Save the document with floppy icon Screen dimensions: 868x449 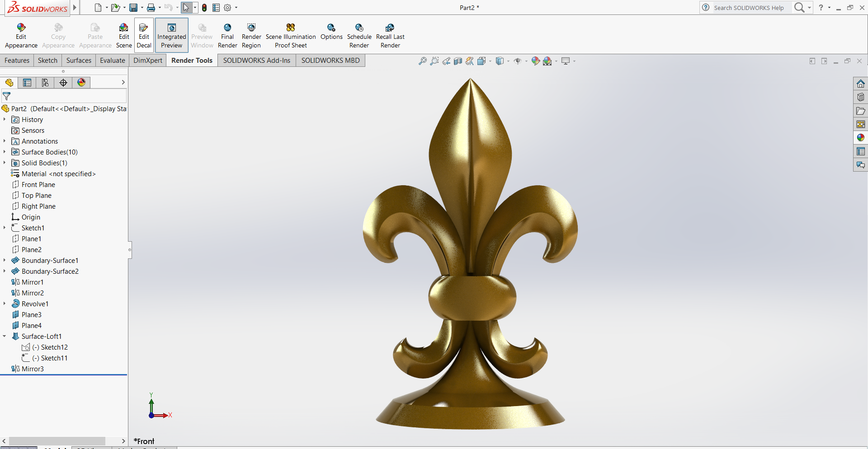[133, 8]
